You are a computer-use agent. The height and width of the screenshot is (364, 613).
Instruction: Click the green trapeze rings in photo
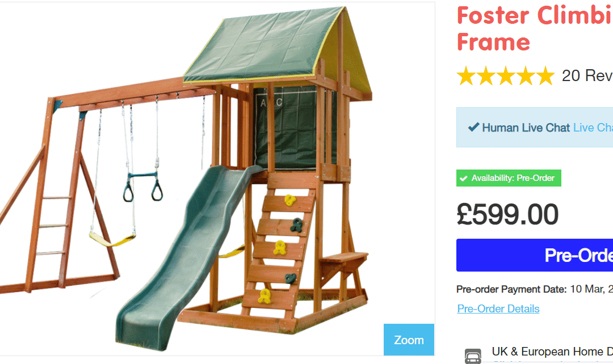pos(143,187)
